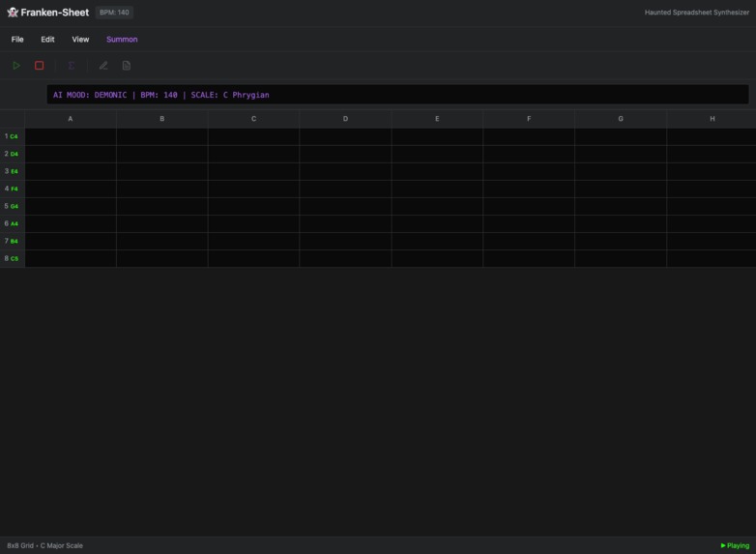Click the AI MOOD formula bar field
This screenshot has width=756, height=554.
click(397, 95)
